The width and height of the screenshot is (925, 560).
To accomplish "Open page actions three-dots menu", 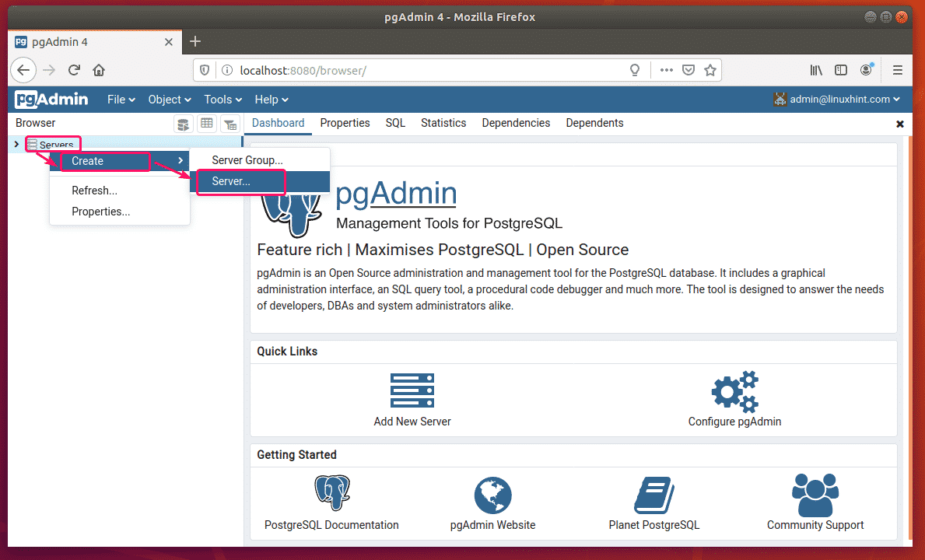I will coord(667,70).
